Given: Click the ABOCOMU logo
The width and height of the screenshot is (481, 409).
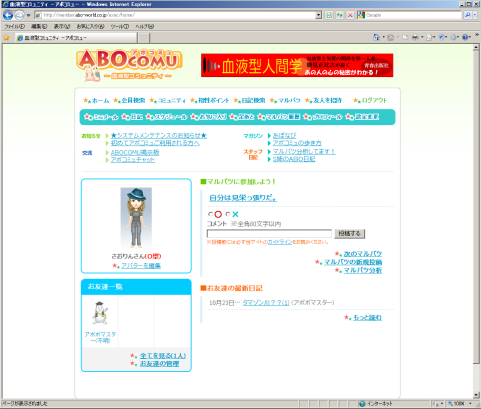Looking at the screenshot, I should pyautogui.click(x=129, y=65).
